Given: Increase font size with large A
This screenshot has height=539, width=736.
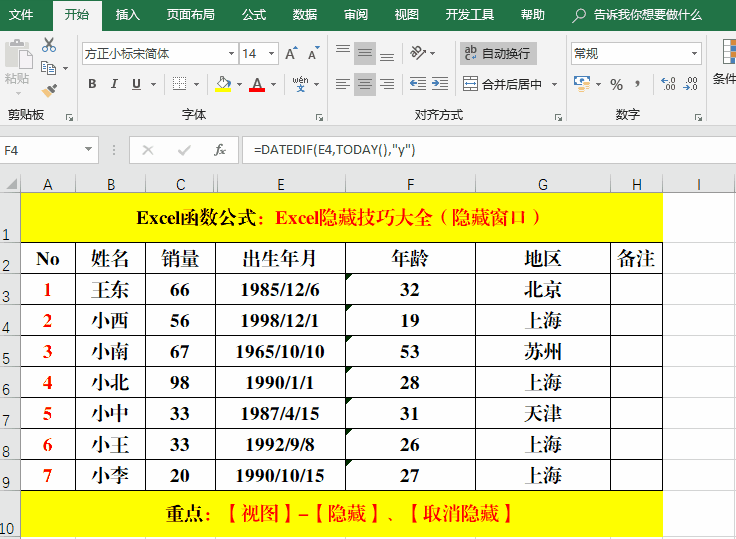Looking at the screenshot, I should click(291, 54).
